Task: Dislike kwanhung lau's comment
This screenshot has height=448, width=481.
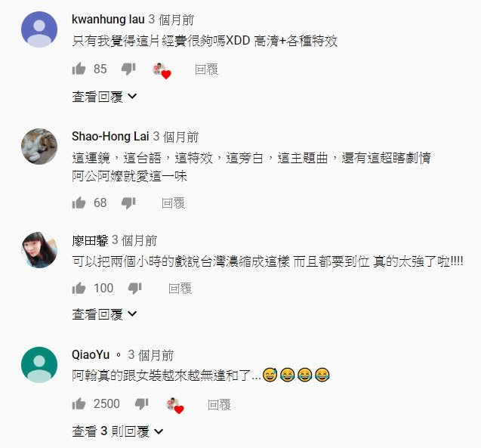Action: click(128, 69)
